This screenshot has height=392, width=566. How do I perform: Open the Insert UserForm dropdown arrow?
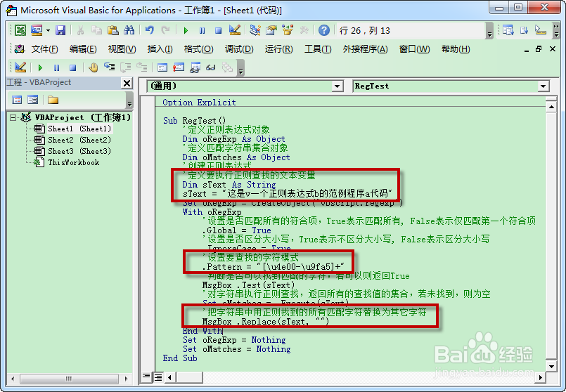click(x=48, y=30)
